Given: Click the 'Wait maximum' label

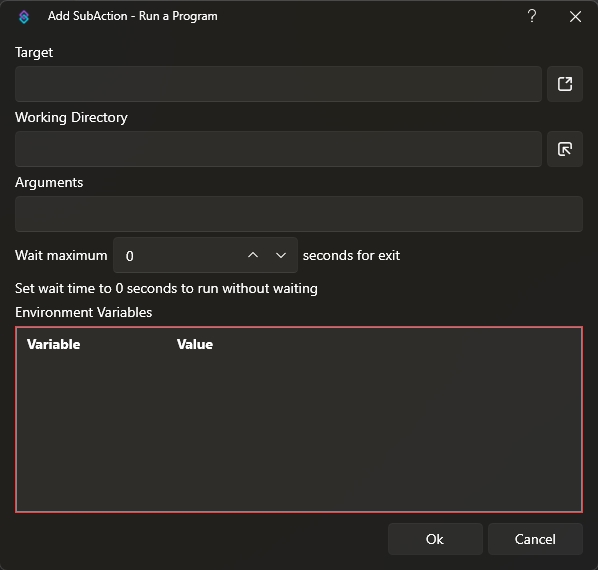Looking at the screenshot, I should tap(61, 255).
